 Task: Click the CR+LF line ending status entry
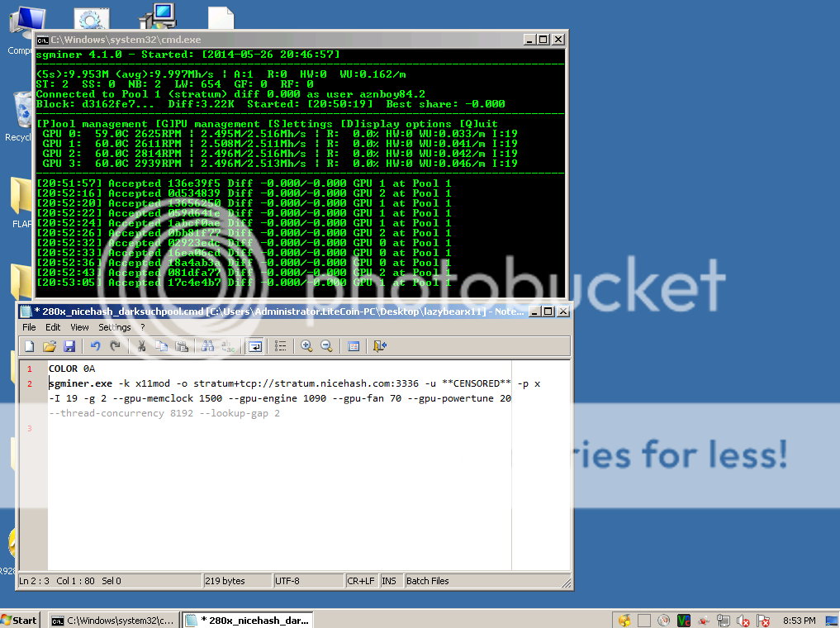pos(361,581)
